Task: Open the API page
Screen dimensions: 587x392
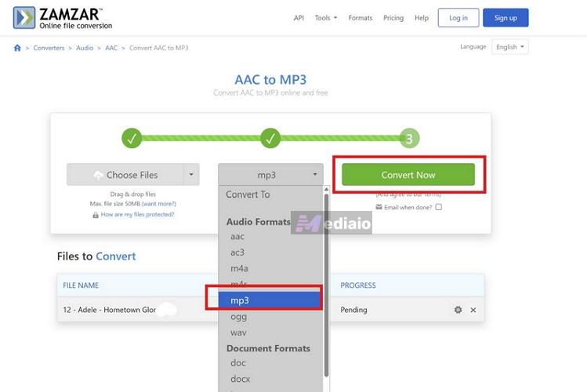Action: pyautogui.click(x=299, y=18)
